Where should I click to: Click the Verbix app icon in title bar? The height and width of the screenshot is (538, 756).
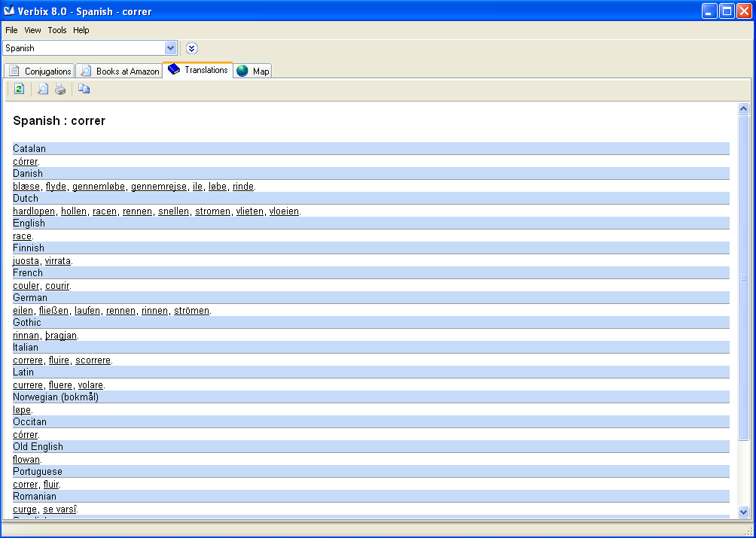point(9,11)
